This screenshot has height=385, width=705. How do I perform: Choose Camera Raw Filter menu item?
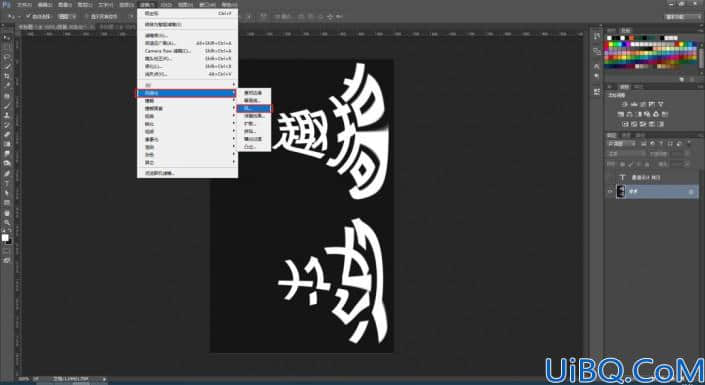coord(187,51)
